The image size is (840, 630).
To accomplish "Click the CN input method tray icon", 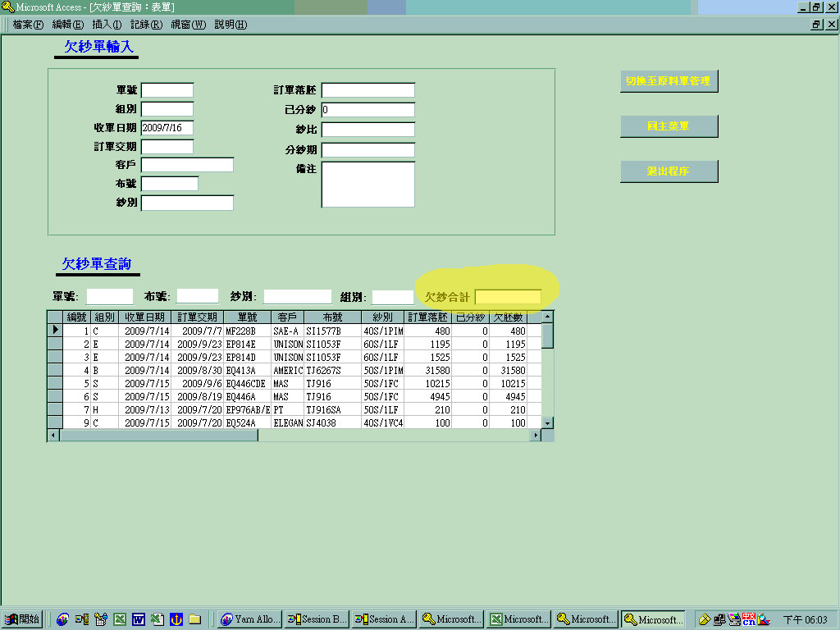I will click(749, 620).
